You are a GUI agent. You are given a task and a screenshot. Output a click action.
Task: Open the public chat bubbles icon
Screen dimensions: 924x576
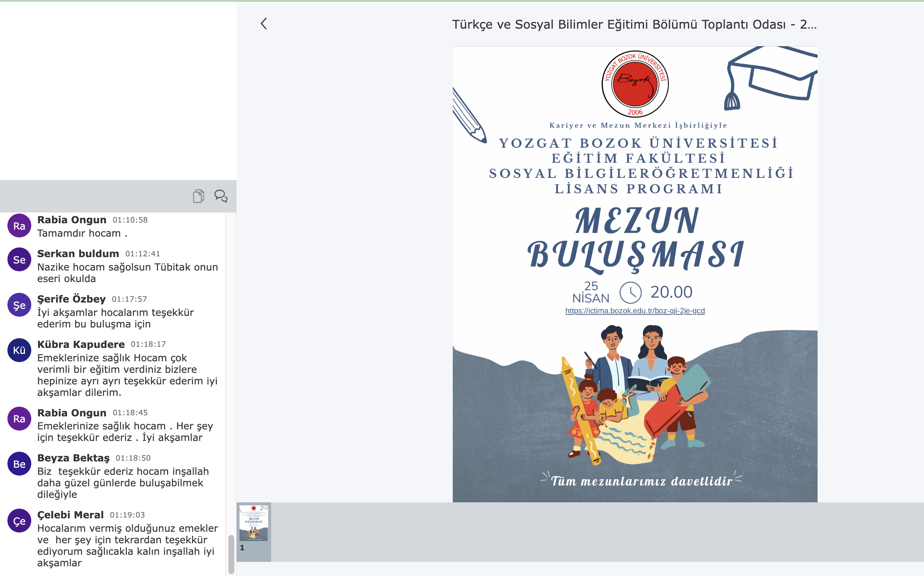(221, 196)
